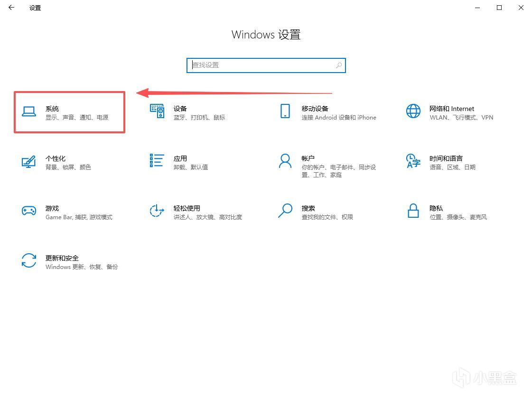Screen dimensions: 532x398
Task: Click the text 位置、摄像头、麦克风
Action: (458, 217)
